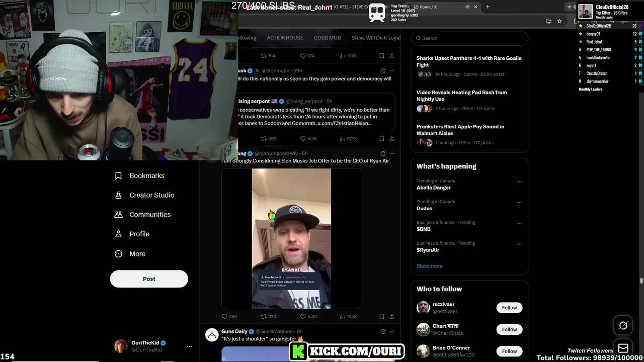Bookmark the Ryan Air tweet
This screenshot has height=362, width=644.
click(x=382, y=316)
